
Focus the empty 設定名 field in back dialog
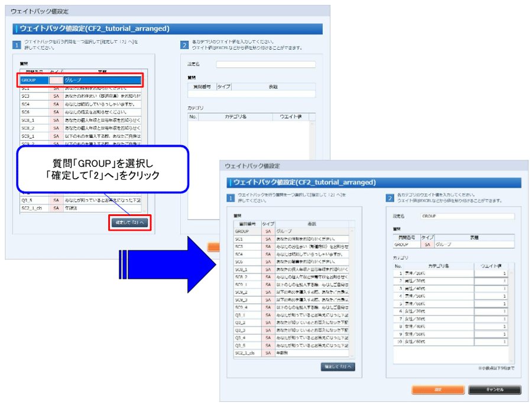pos(265,65)
